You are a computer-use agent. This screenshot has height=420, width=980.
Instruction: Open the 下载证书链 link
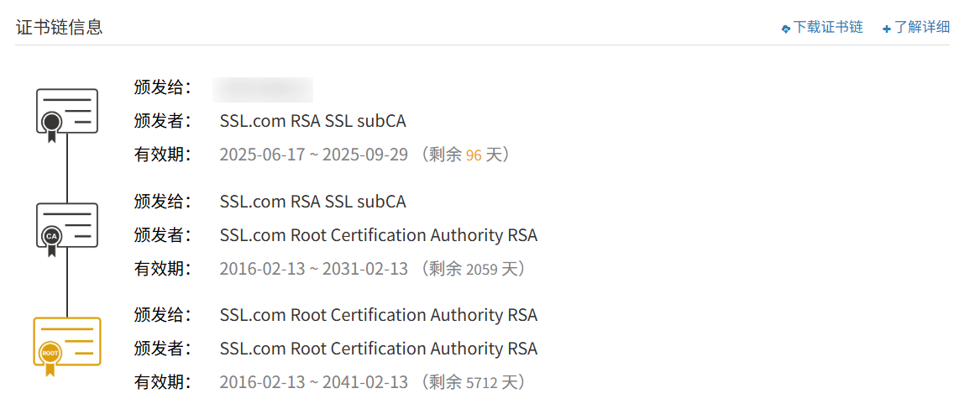coord(828,27)
